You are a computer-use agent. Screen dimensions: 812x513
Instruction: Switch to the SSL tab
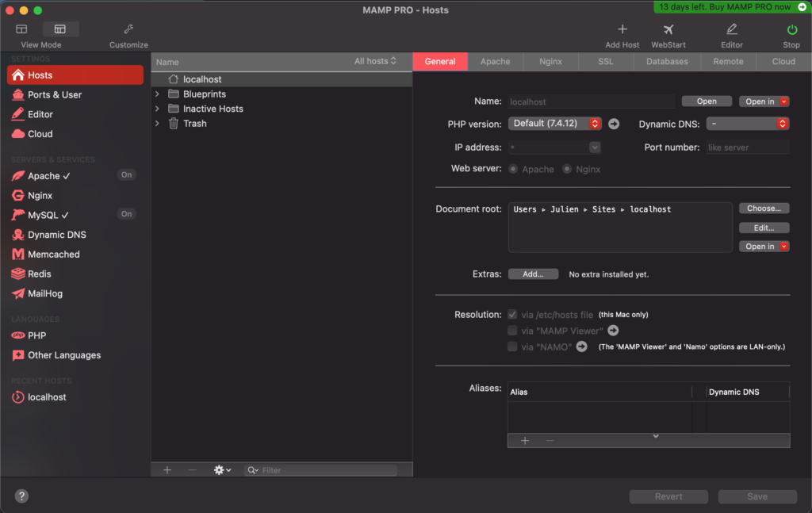click(x=605, y=61)
